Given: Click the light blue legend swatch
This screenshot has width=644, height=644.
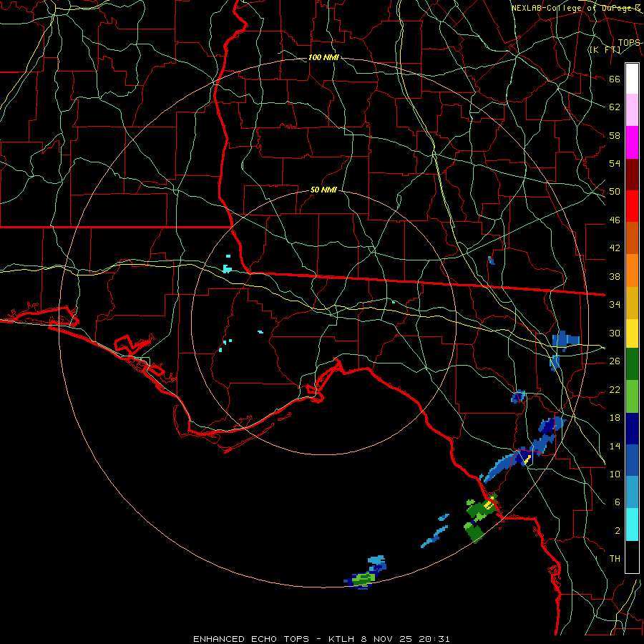Looking at the screenshot, I should tap(632, 492).
